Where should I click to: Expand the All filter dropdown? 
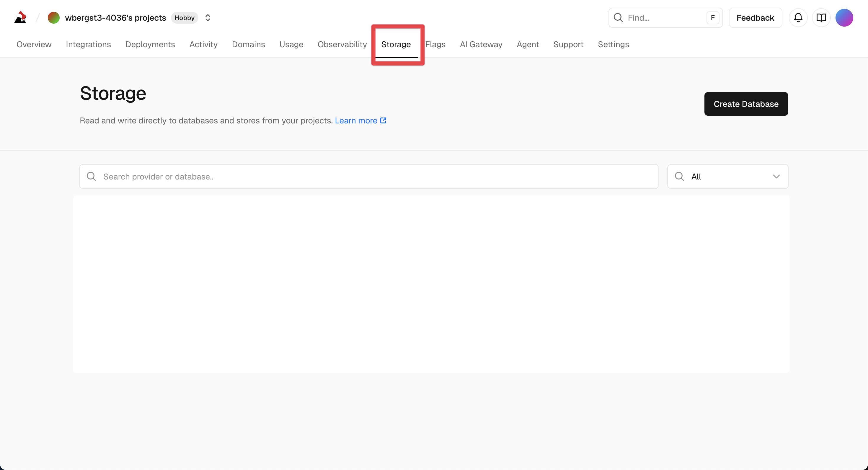pos(728,177)
